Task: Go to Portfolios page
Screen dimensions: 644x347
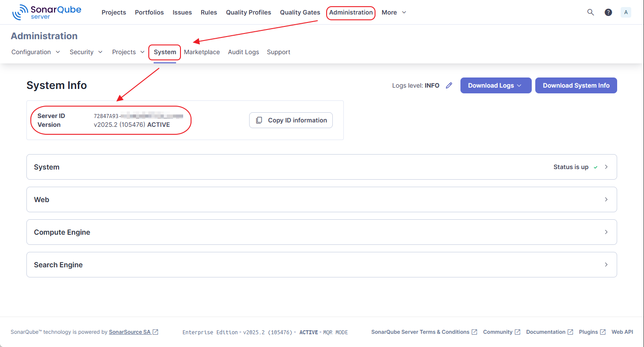Action: [149, 12]
